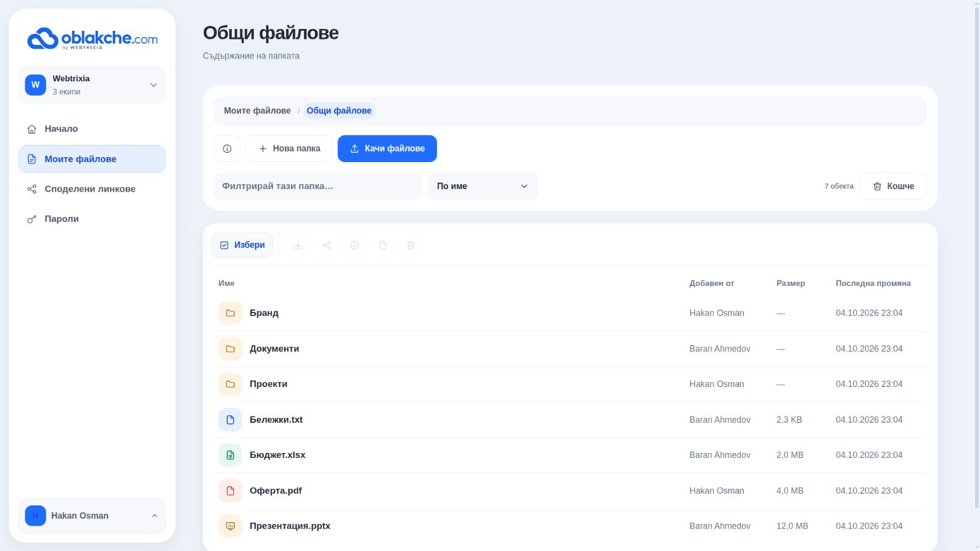Image resolution: width=980 pixels, height=551 pixels.
Task: Open the Документи folder name
Action: point(274,349)
